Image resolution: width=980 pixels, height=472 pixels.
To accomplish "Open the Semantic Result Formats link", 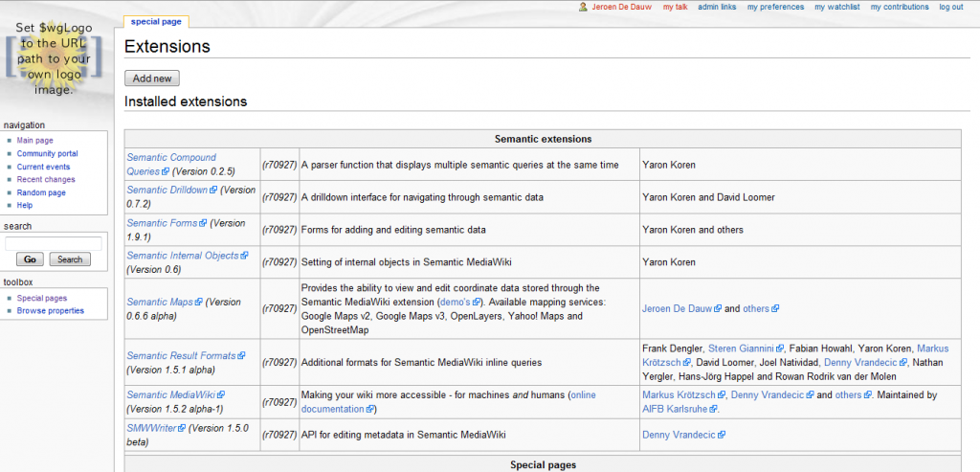I will click(x=186, y=356).
